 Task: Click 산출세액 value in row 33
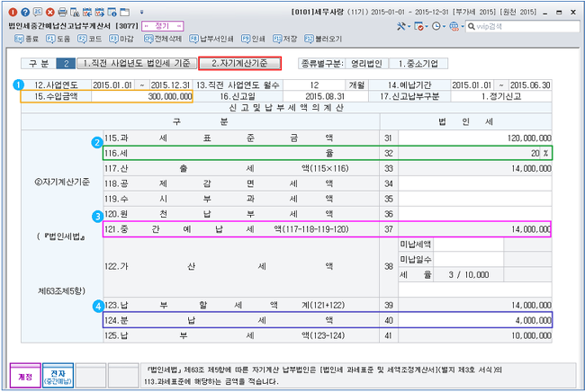coord(475,168)
